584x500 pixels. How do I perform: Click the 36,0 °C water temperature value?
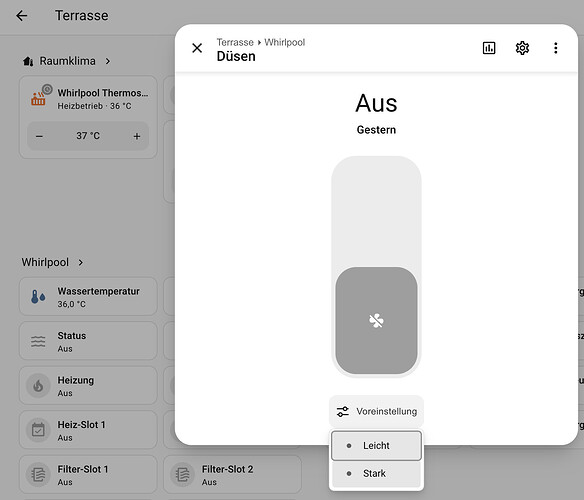(x=71, y=304)
